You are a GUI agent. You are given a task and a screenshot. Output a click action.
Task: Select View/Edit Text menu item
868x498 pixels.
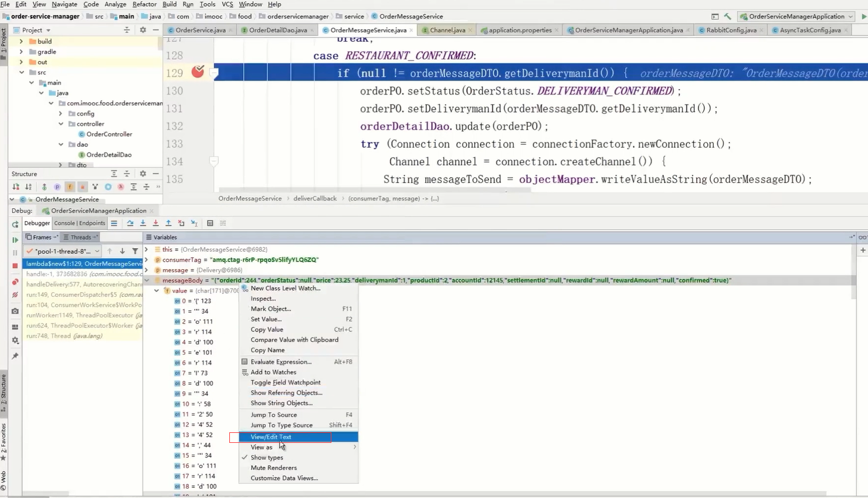pos(298,437)
